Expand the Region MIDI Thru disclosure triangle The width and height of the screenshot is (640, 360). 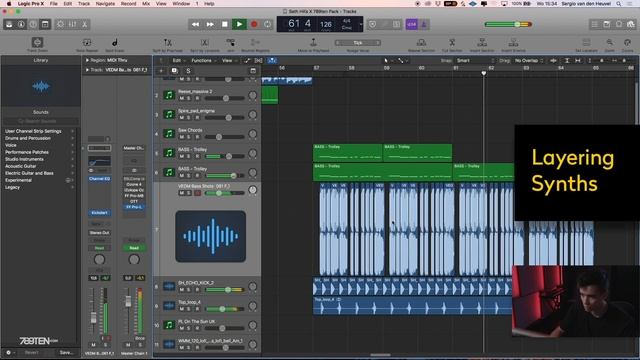87,60
